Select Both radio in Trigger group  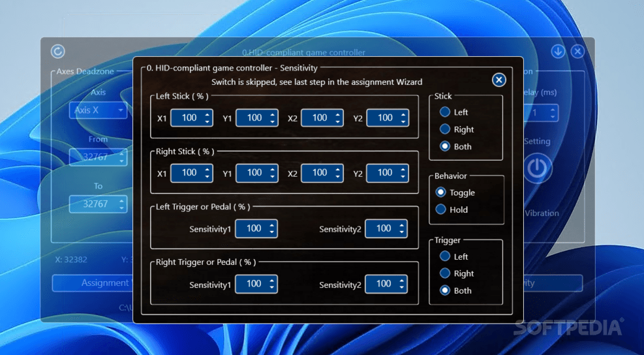[x=445, y=290]
